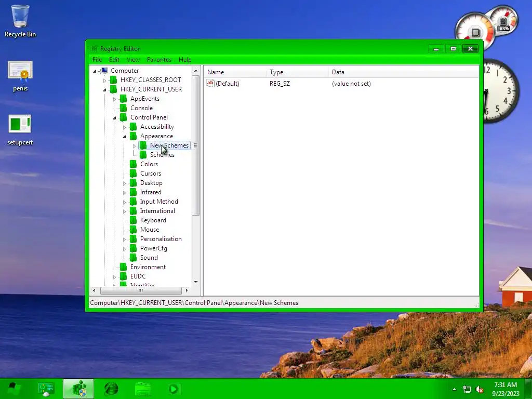Click the Sound folder icon
This screenshot has height=399, width=532.
point(134,258)
